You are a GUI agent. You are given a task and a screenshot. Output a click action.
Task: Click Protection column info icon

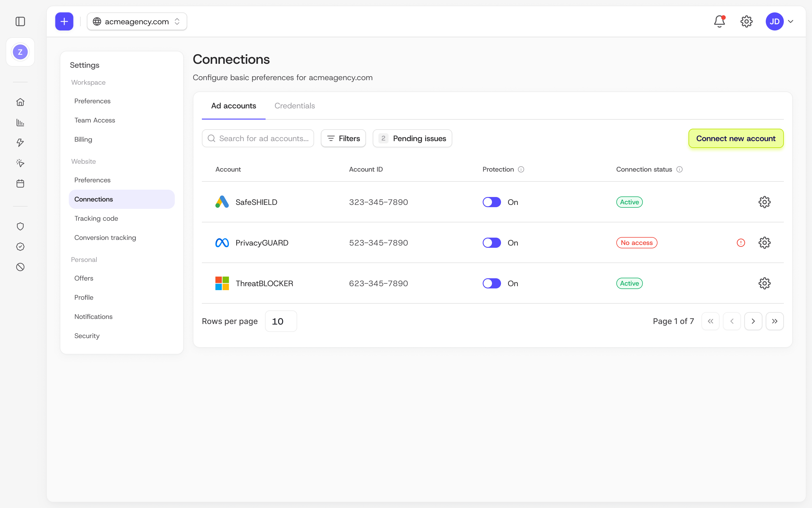coord(521,169)
